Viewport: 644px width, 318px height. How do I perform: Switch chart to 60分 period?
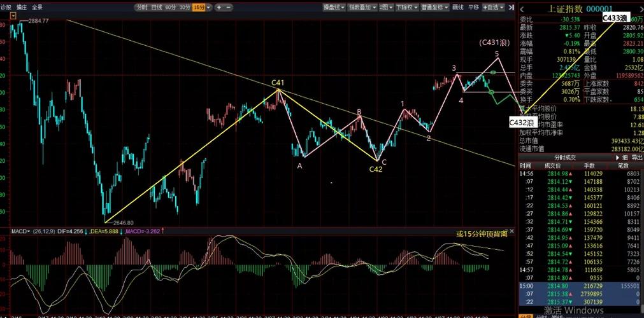pos(171,7)
